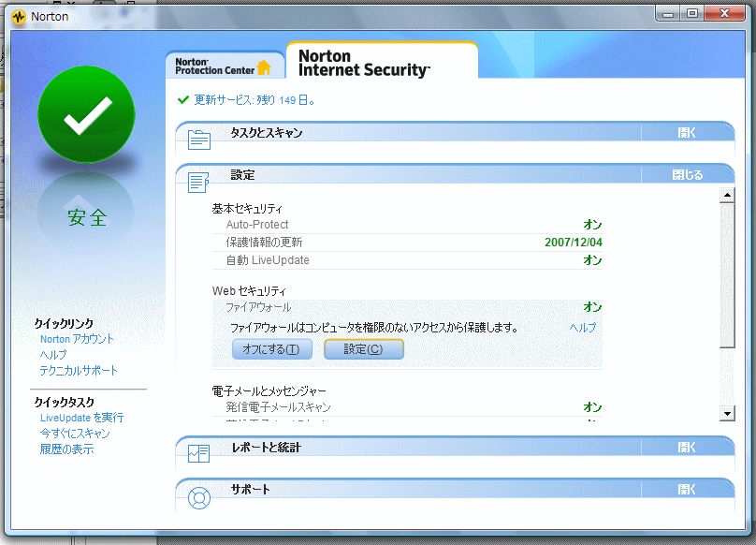Expand サポート section with its 開く button
The height and width of the screenshot is (545, 756).
click(x=687, y=490)
